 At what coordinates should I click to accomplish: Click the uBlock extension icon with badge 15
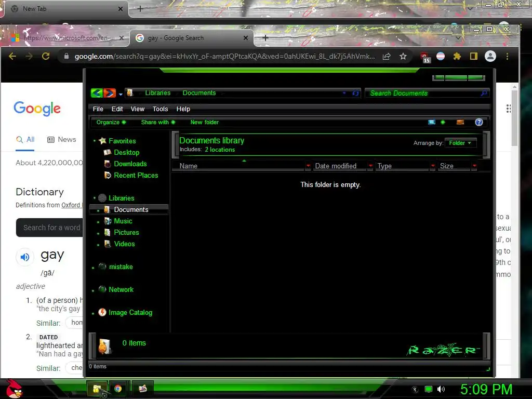point(425,57)
